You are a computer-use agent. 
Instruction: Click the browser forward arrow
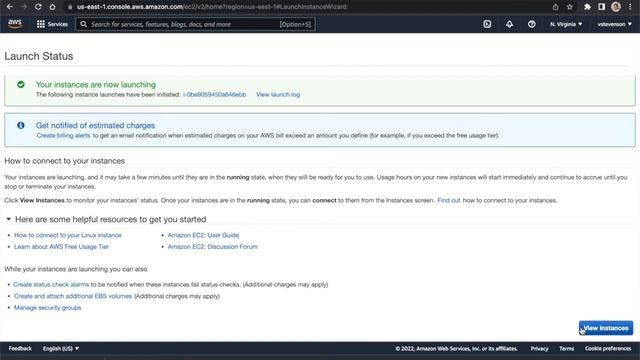(24, 7)
